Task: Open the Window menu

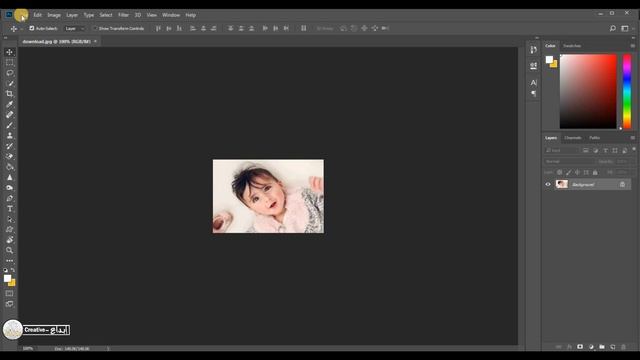Action: click(171, 15)
